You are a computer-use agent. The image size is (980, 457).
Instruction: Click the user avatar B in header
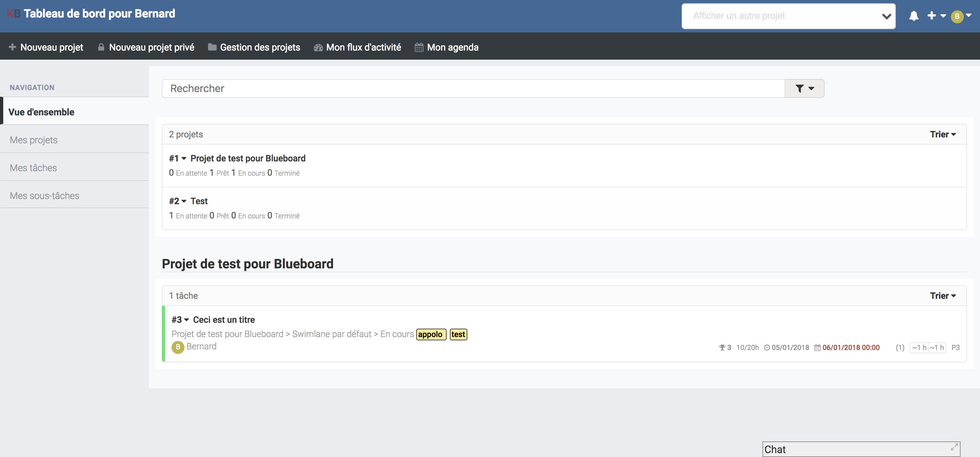956,17
